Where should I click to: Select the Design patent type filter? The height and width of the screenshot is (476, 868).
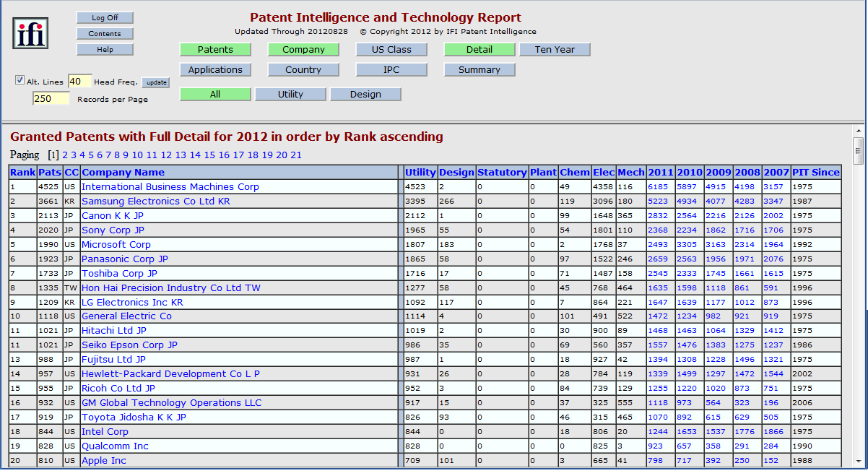[365, 95]
